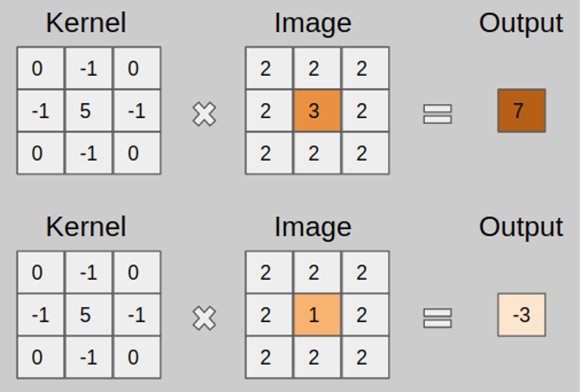
Task: Click the top Image heading label
Action: (313, 24)
